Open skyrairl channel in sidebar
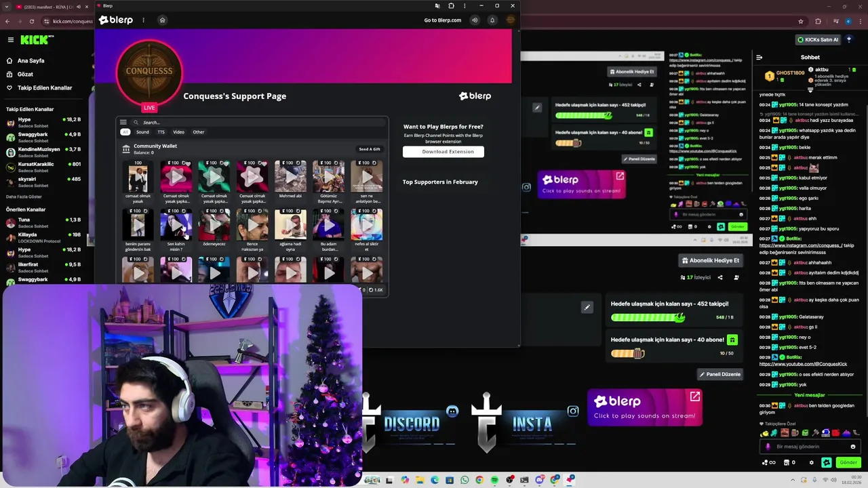Viewport: 868px width, 488px height. (x=44, y=182)
